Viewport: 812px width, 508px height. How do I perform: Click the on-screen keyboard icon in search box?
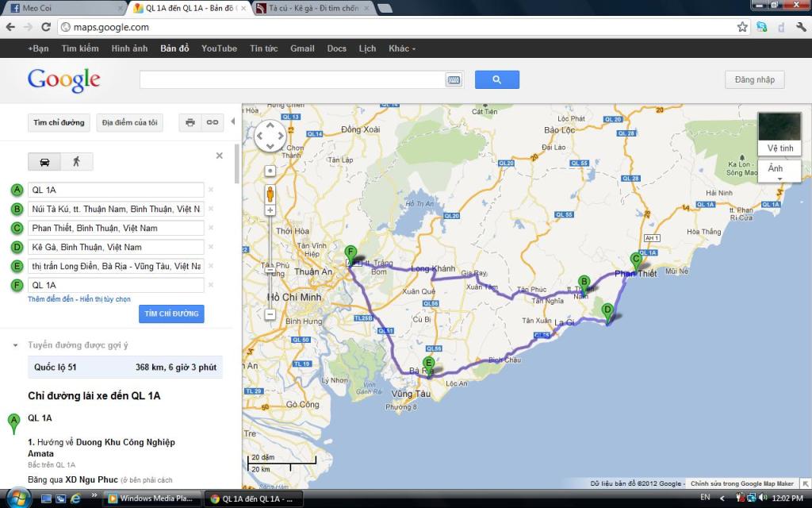pyautogui.click(x=454, y=80)
